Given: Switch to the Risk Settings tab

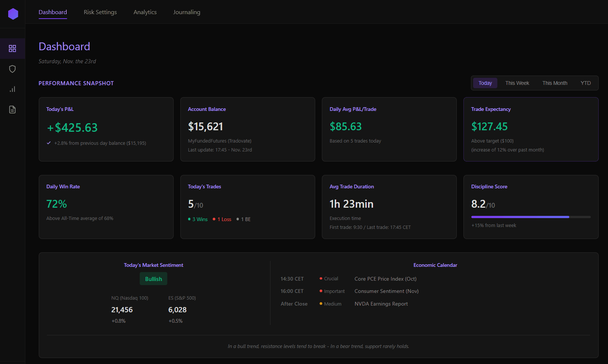Looking at the screenshot, I should pos(100,12).
